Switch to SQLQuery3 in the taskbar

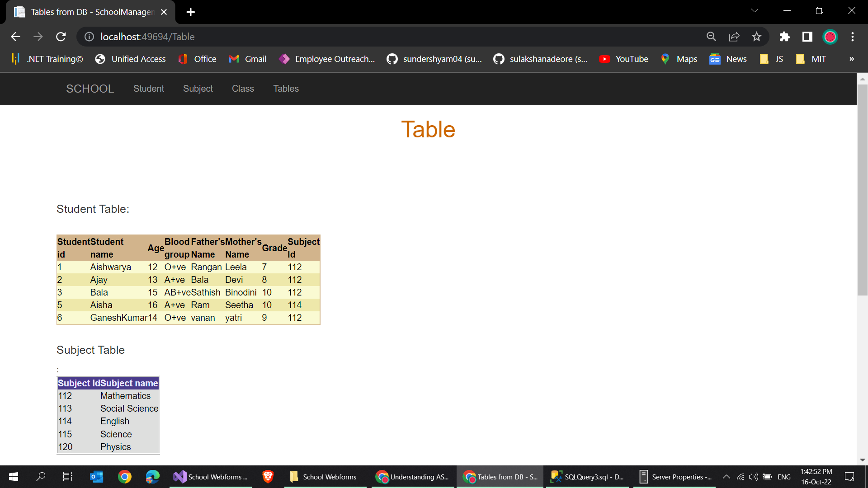[x=587, y=477]
